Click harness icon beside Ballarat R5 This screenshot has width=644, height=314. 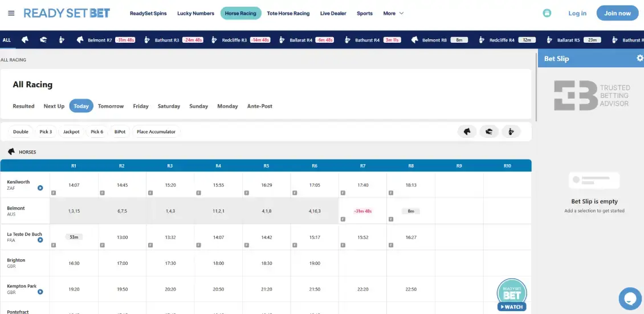[x=549, y=40]
